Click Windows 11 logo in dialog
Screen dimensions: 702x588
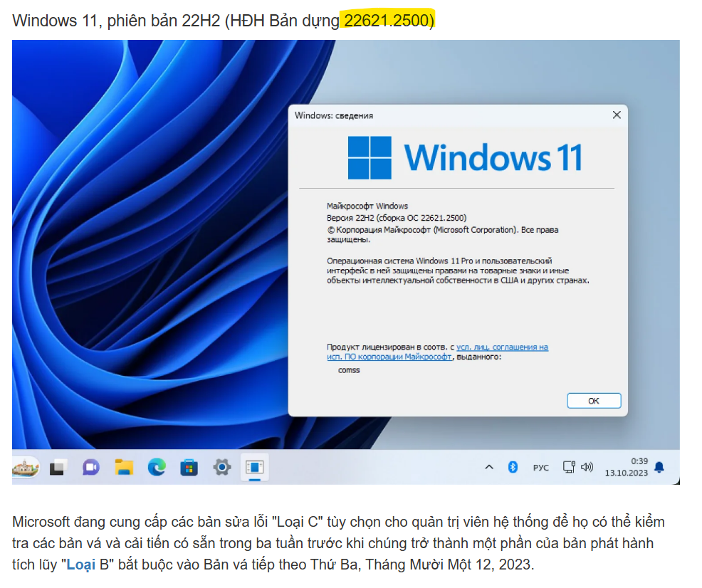tap(465, 158)
